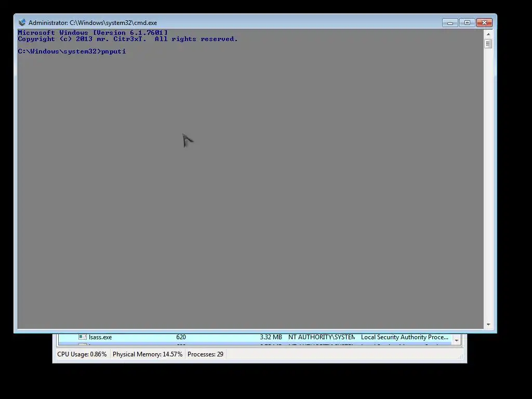The width and height of the screenshot is (532, 399).
Task: Click Local Security Authority Process description
Action: pos(404,337)
